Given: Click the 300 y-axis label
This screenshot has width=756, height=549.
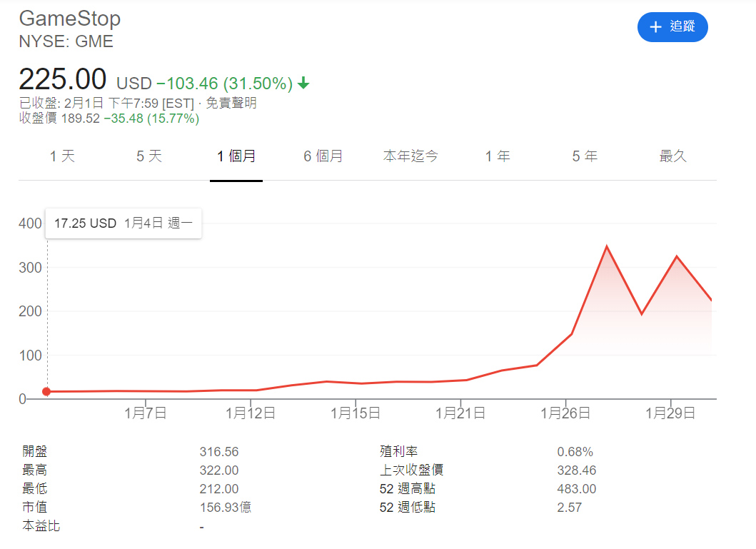Looking at the screenshot, I should tap(30, 268).
